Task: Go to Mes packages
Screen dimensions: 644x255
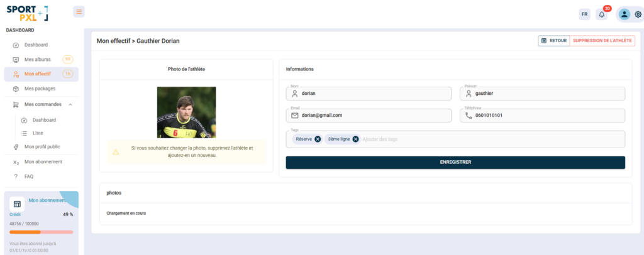Action: click(40, 89)
